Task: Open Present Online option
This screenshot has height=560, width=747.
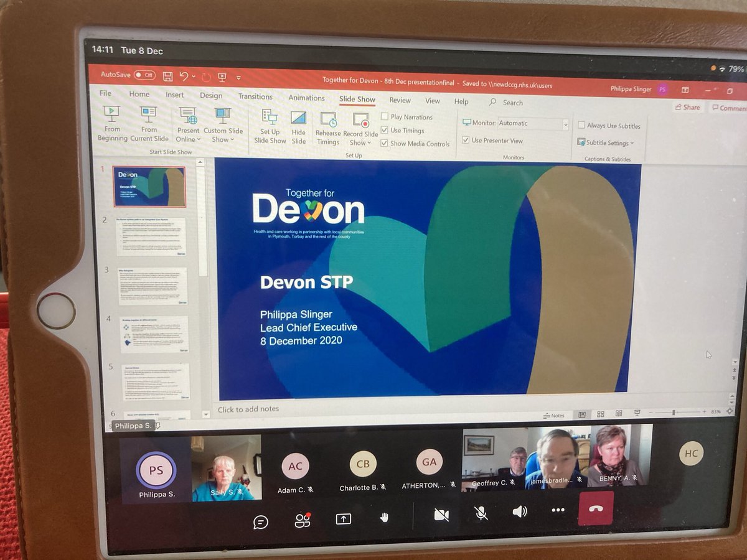Action: tap(188, 125)
